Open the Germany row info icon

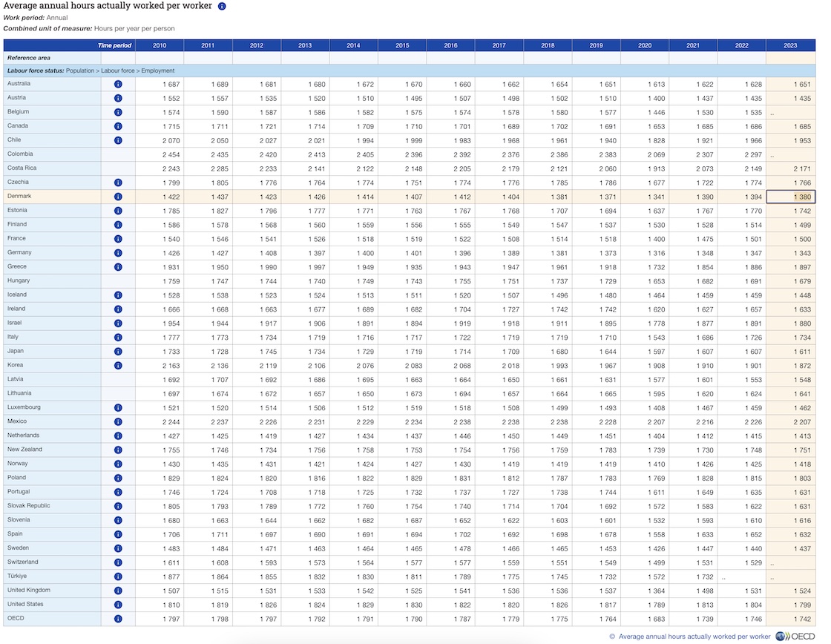118,253
